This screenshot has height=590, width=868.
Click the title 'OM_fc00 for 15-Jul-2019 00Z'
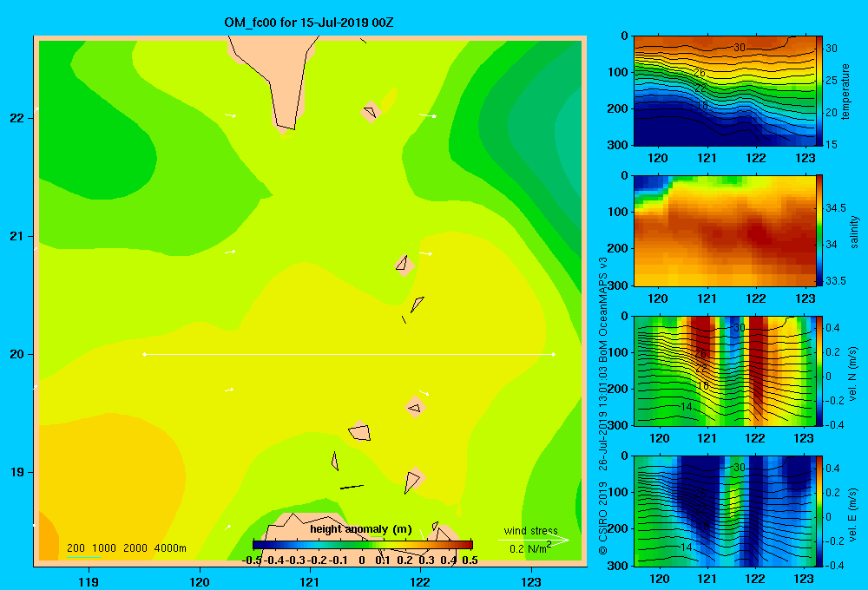point(308,23)
